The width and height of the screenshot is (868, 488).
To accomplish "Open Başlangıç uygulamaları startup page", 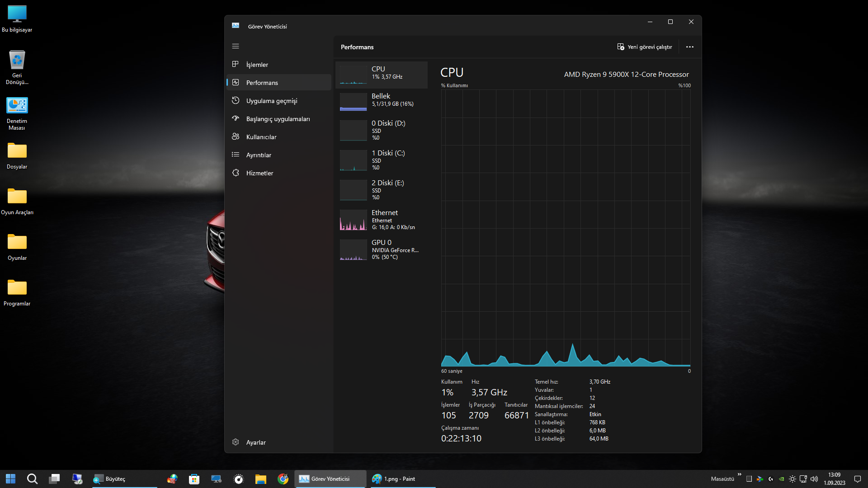I will click(x=278, y=119).
